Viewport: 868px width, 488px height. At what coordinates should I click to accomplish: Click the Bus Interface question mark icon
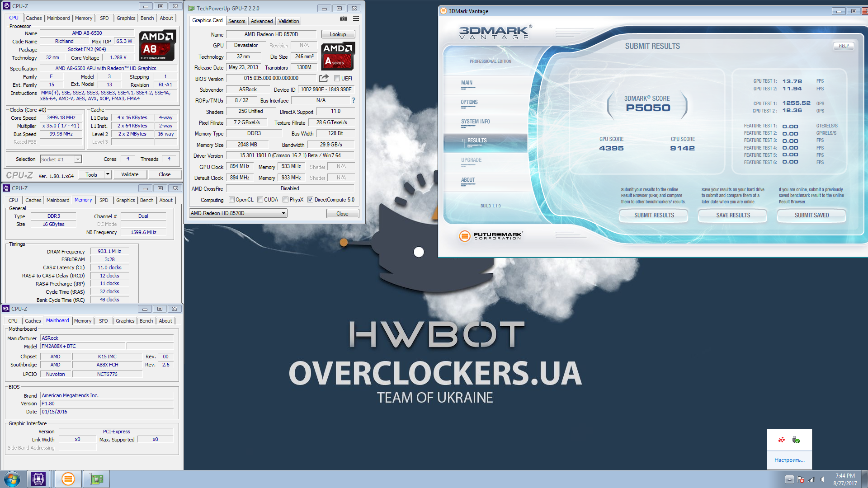point(354,100)
